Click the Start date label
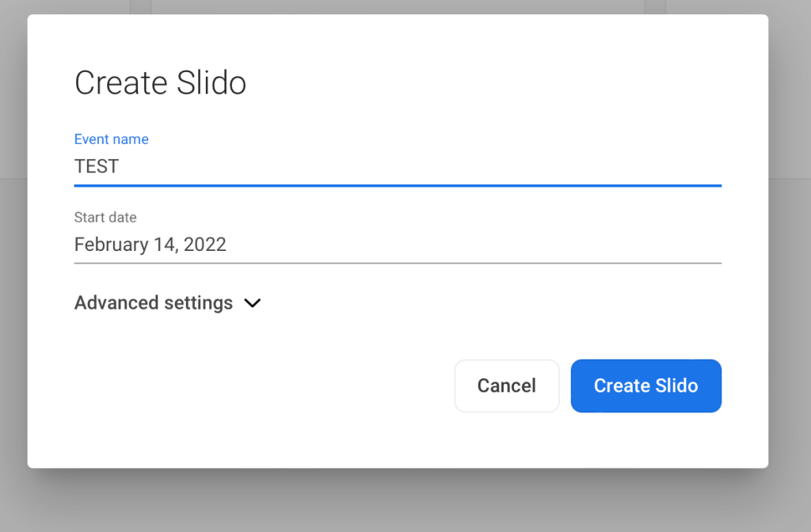 pyautogui.click(x=105, y=217)
